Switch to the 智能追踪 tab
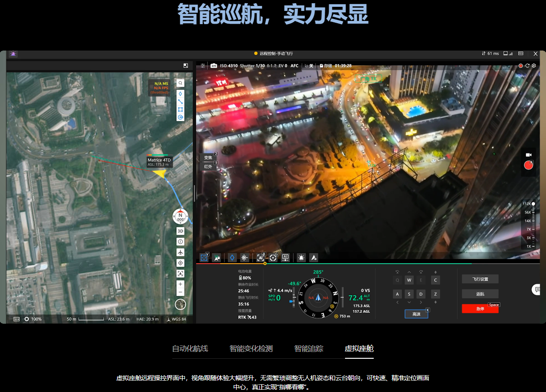 click(x=309, y=349)
